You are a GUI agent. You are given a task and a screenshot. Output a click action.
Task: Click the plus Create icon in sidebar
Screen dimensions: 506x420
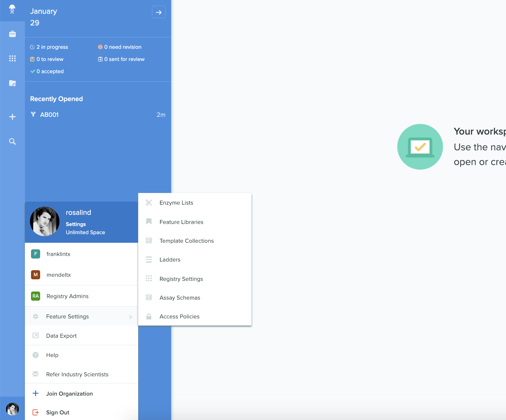12,117
